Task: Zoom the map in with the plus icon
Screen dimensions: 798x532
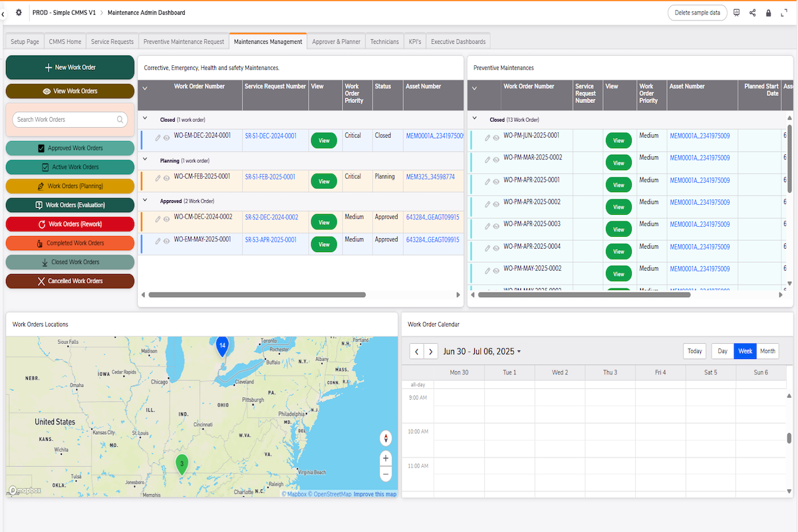Action: click(x=386, y=458)
